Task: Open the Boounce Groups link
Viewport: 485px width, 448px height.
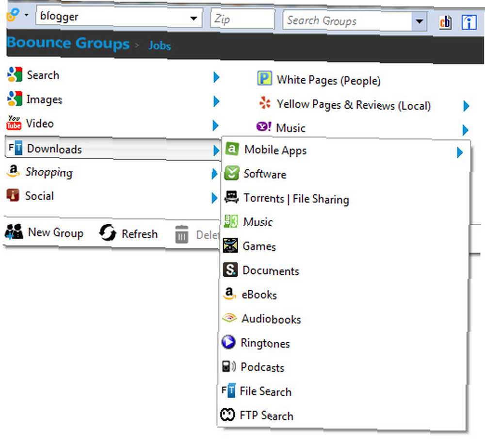Action: point(68,43)
